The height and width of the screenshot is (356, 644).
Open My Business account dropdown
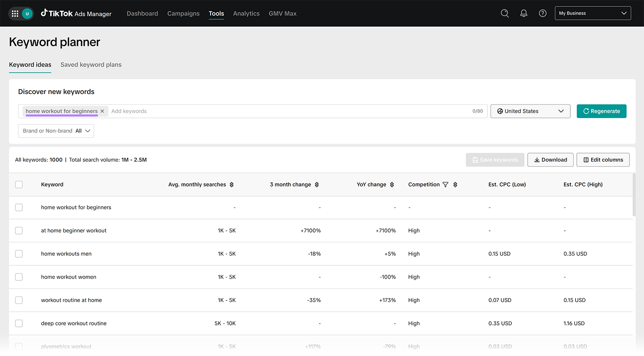pyautogui.click(x=593, y=13)
